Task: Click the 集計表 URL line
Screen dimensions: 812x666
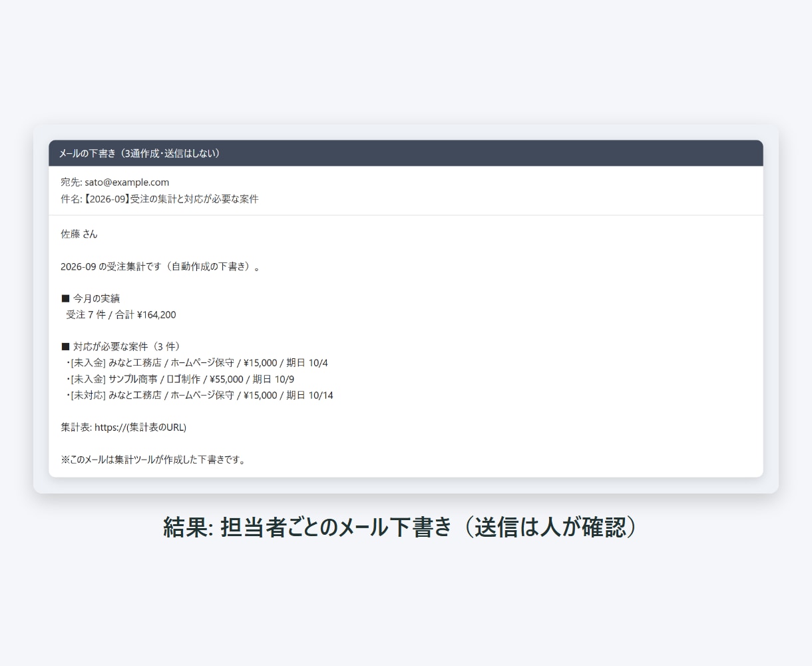Action: (x=123, y=427)
